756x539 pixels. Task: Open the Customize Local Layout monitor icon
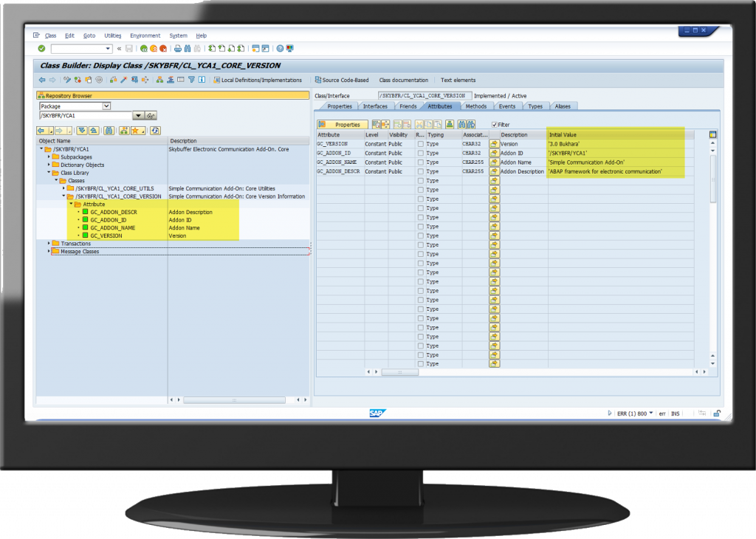289,48
